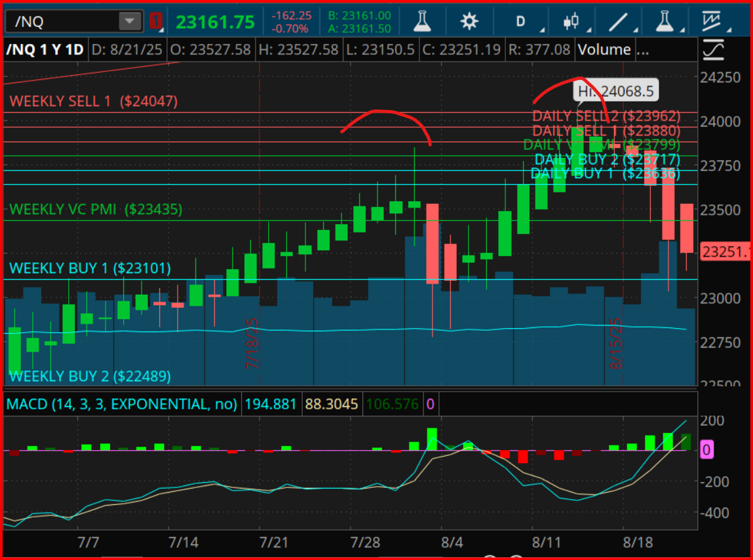This screenshot has width=753, height=560.
Task: Open the first flask studies icon
Action: pyautogui.click(x=422, y=22)
